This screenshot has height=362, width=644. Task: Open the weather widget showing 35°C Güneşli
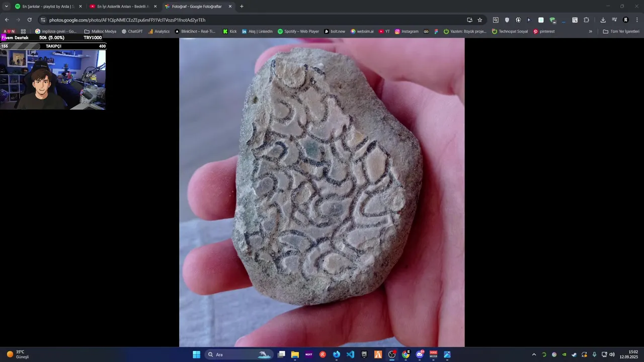pos(18,354)
